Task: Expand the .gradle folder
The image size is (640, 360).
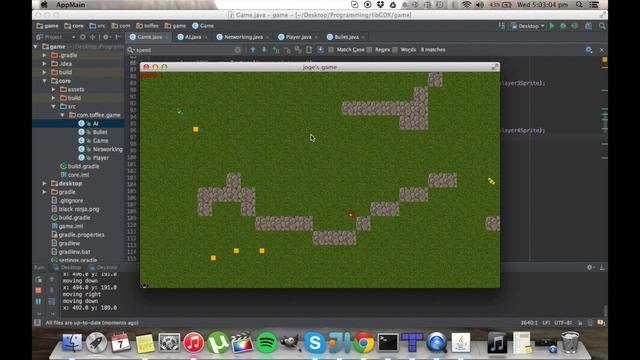Action: coord(44,55)
